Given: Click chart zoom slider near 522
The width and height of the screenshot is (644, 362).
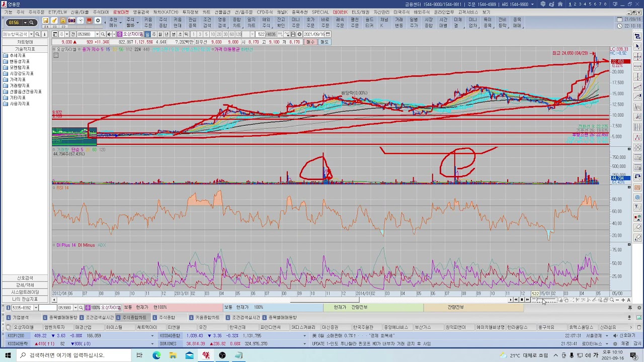Looking at the screenshot, I should 544,300.
